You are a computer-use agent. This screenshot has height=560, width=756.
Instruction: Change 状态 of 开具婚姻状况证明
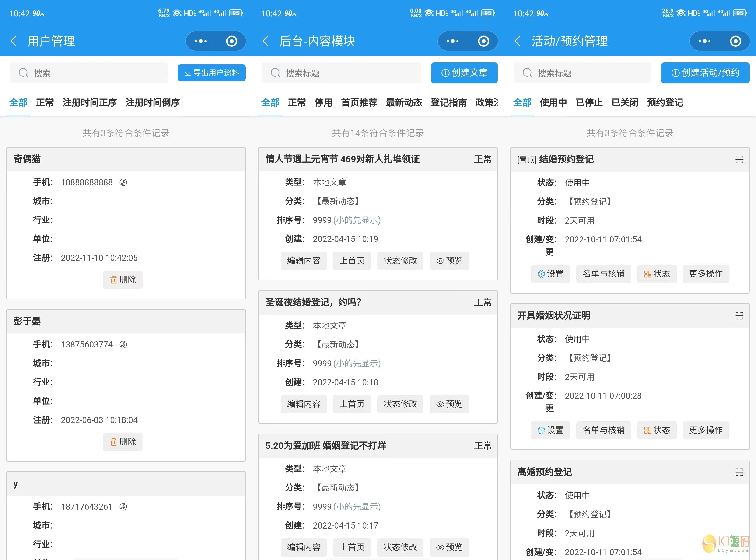coord(657,430)
